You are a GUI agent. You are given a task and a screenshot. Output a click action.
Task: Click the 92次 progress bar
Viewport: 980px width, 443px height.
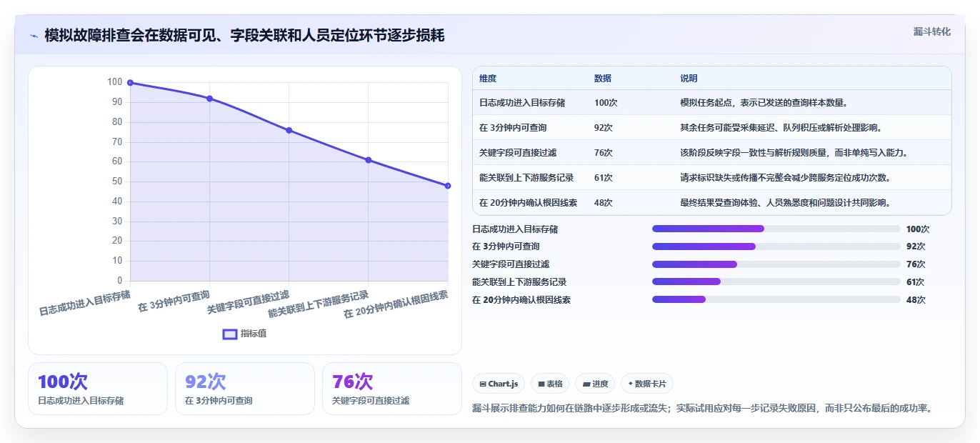coord(776,247)
